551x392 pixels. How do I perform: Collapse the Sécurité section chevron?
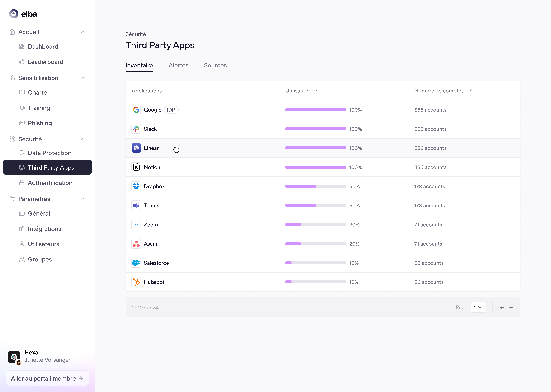tap(83, 139)
